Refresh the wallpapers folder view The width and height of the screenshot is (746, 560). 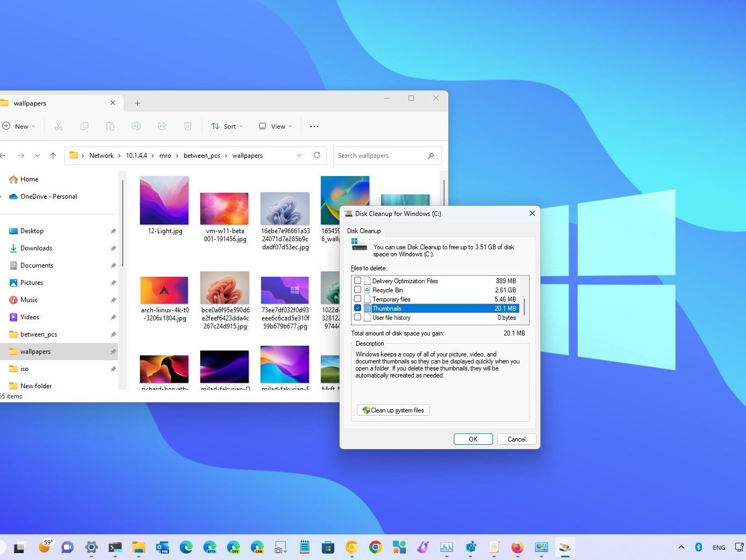point(317,156)
